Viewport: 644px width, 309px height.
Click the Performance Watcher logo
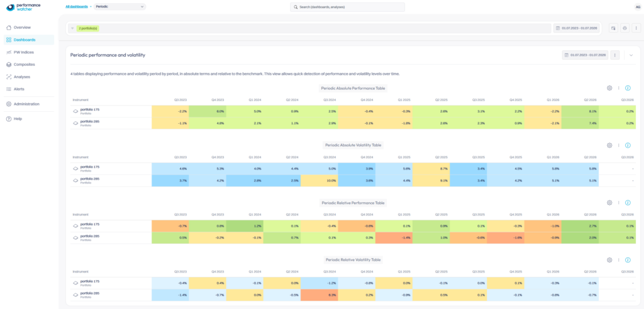pos(23,8)
